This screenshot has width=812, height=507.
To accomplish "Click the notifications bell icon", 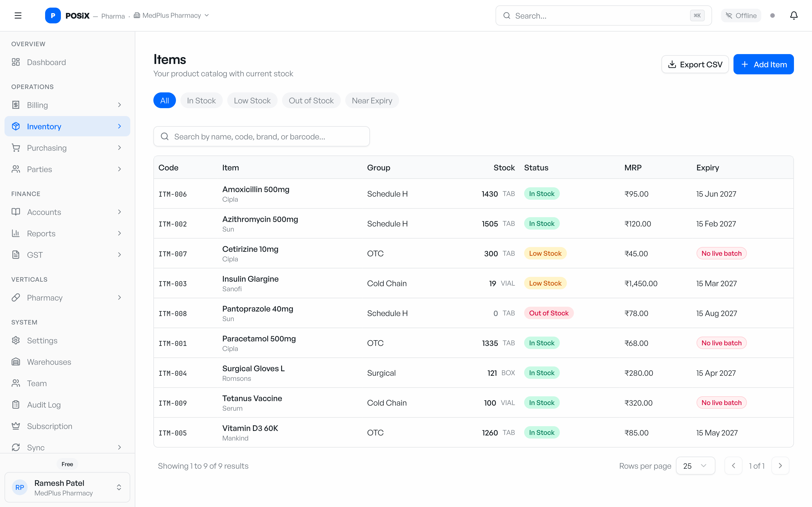I will [794, 15].
